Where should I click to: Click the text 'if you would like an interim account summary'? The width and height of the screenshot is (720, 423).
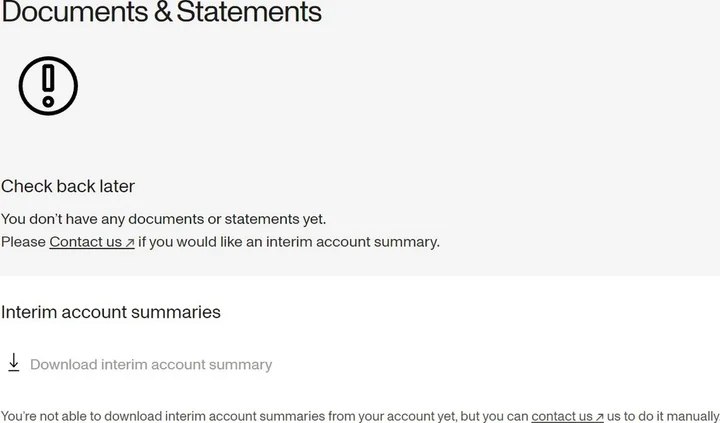point(289,241)
